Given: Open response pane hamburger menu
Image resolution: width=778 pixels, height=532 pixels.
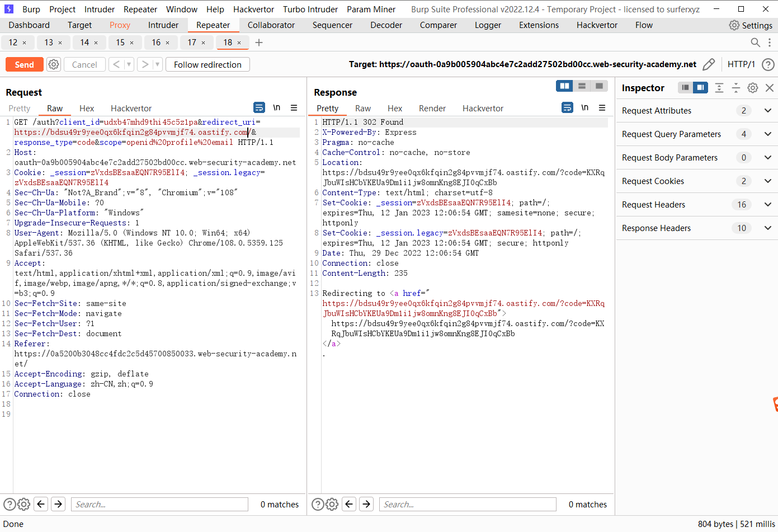Looking at the screenshot, I should (602, 107).
